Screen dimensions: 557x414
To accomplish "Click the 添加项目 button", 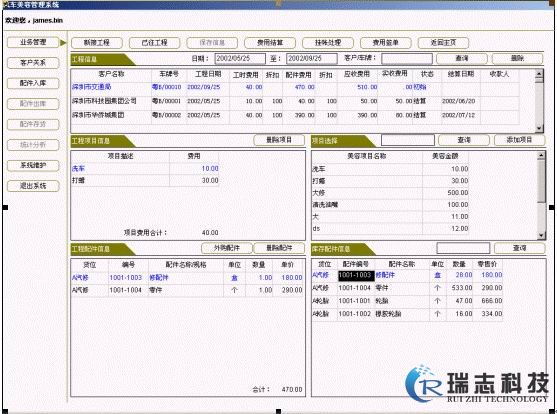I will point(519,140).
